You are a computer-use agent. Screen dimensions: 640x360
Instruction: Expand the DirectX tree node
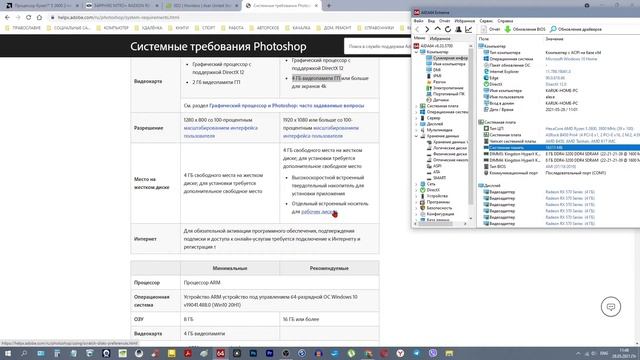tap(417, 190)
